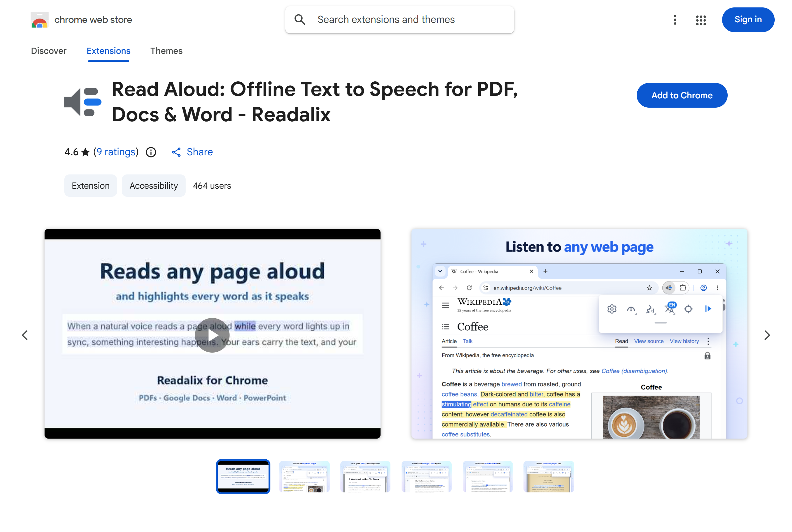Viewport: 792px width, 532px height.
Task: Select the 'Works in Word Online' thumbnail
Action: tap(488, 476)
